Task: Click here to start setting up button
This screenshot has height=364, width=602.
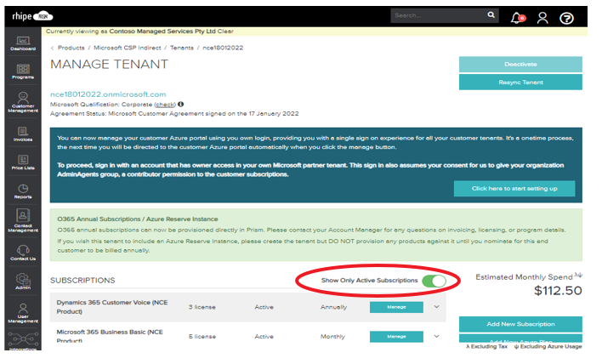Action: [x=514, y=189]
